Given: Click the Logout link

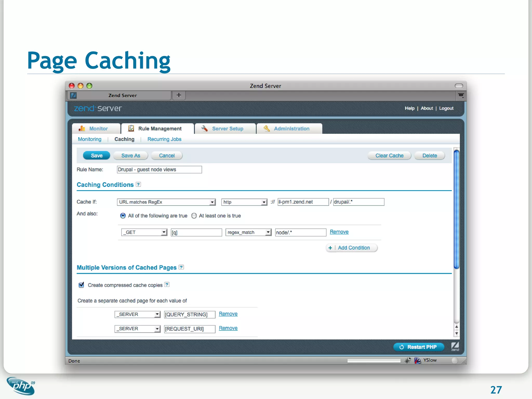Looking at the screenshot, I should click(x=446, y=108).
